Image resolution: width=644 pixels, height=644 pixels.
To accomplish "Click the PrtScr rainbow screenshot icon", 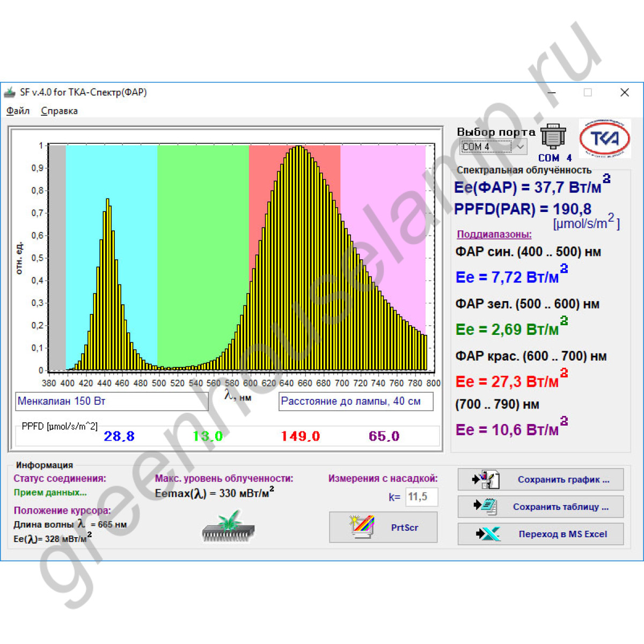I will (x=362, y=527).
